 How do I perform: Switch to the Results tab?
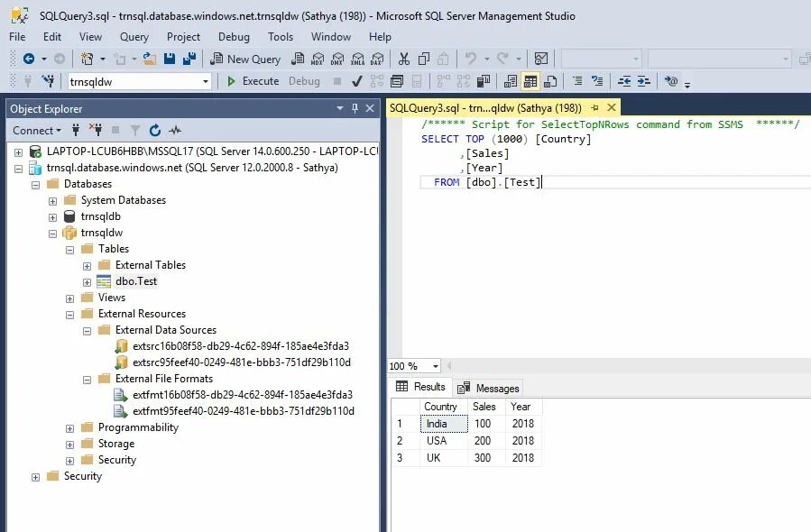[x=420, y=387]
